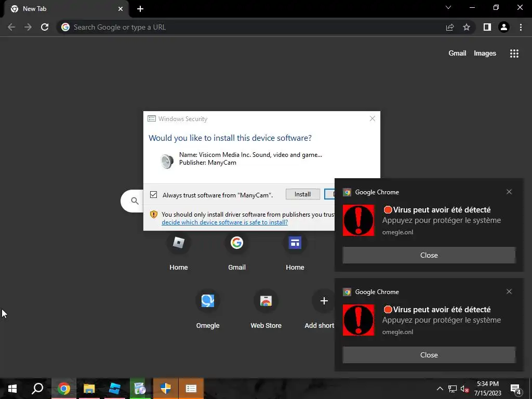532x399 pixels.
Task: Open the side panel icon
Action: point(487,27)
